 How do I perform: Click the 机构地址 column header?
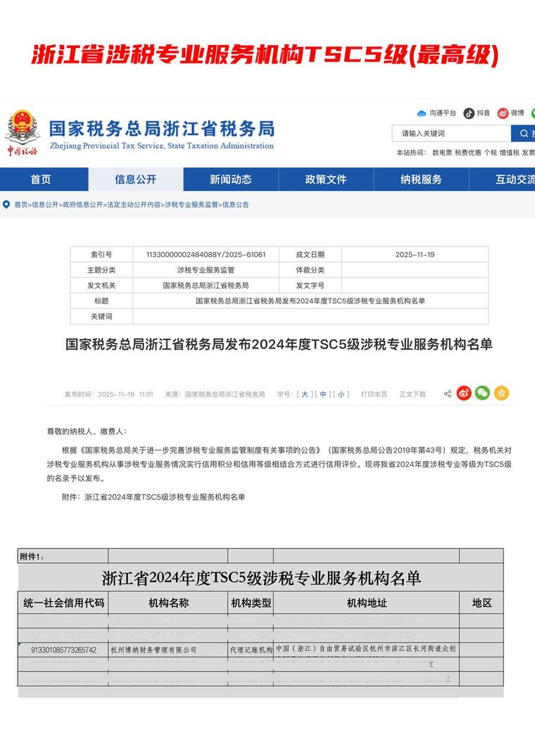point(367,603)
